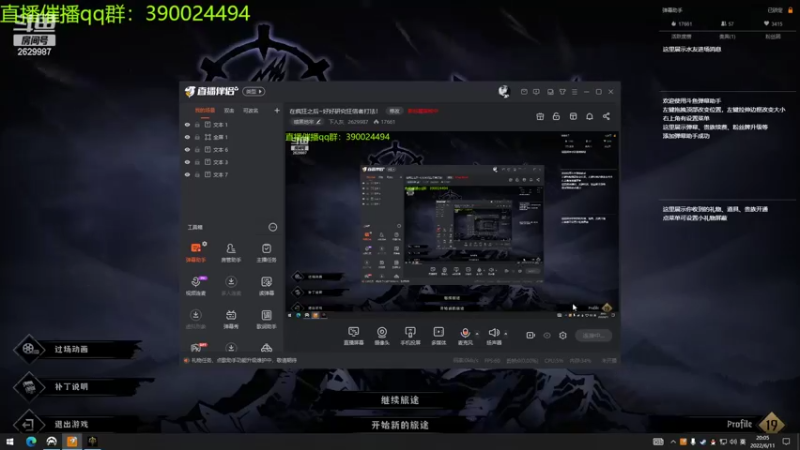Viewport: 800px width, 450px height.
Task: Hide the 文本 1 layer
Action: pos(187,124)
